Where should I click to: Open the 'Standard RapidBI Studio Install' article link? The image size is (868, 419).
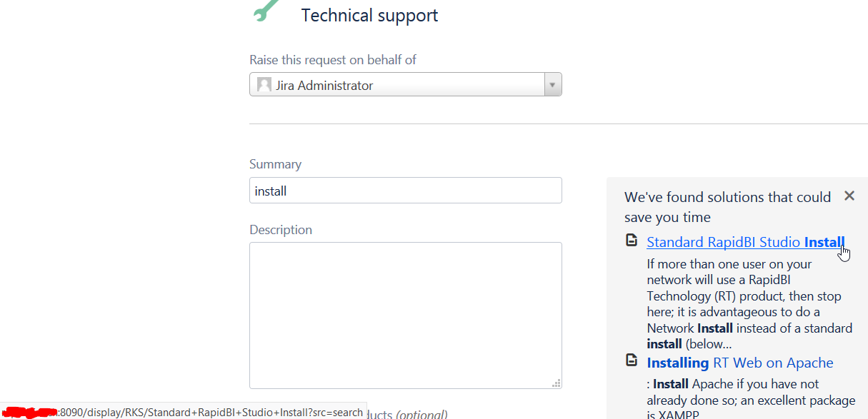point(746,242)
